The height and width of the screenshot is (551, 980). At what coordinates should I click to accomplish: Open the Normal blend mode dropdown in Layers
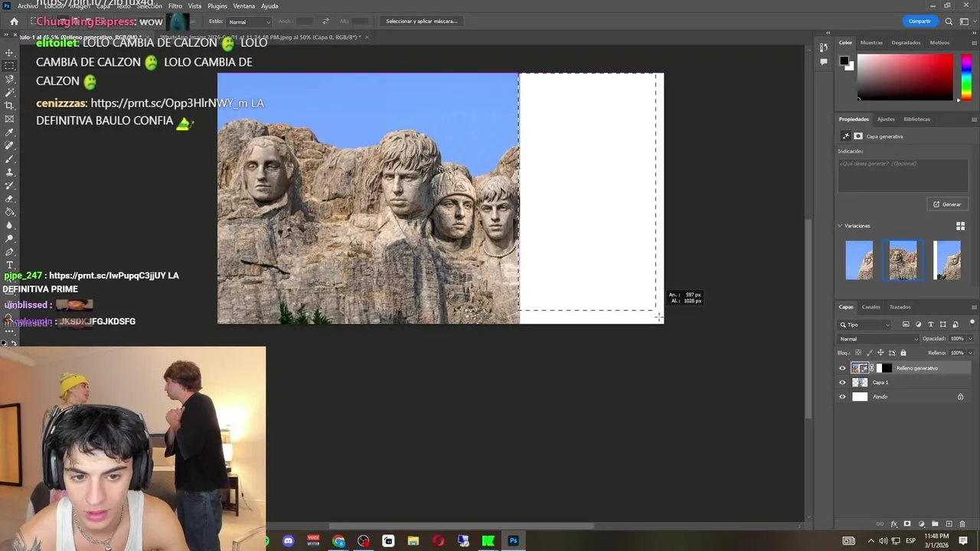click(x=878, y=339)
